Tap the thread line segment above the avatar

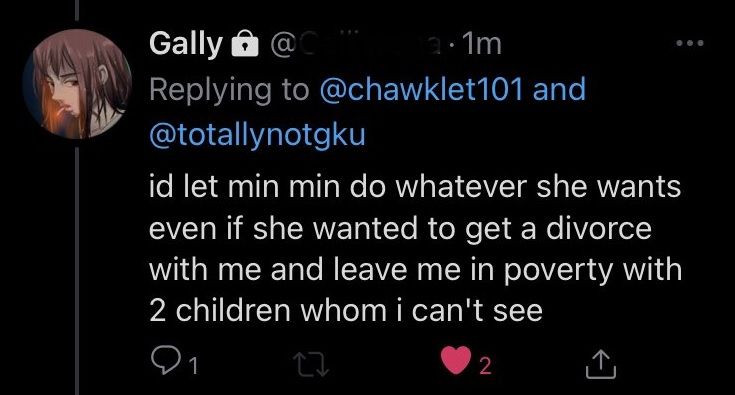pos(77,10)
